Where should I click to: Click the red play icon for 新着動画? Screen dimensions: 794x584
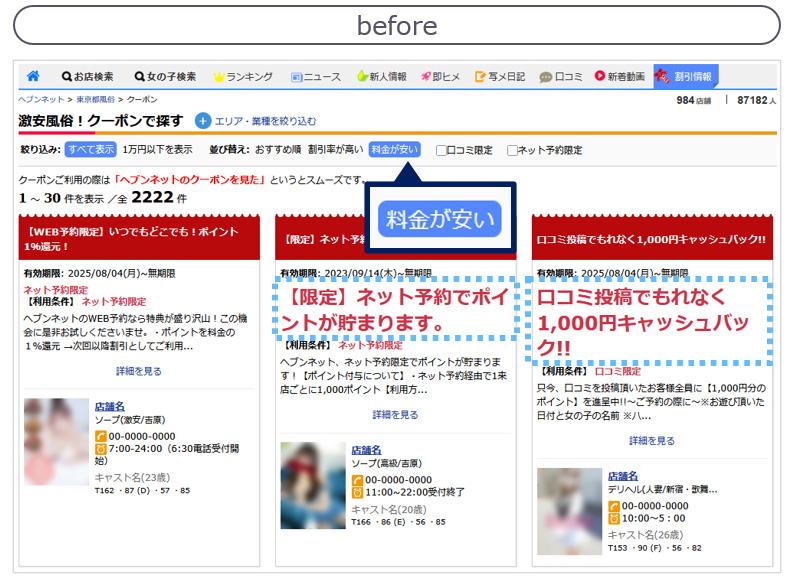(600, 75)
